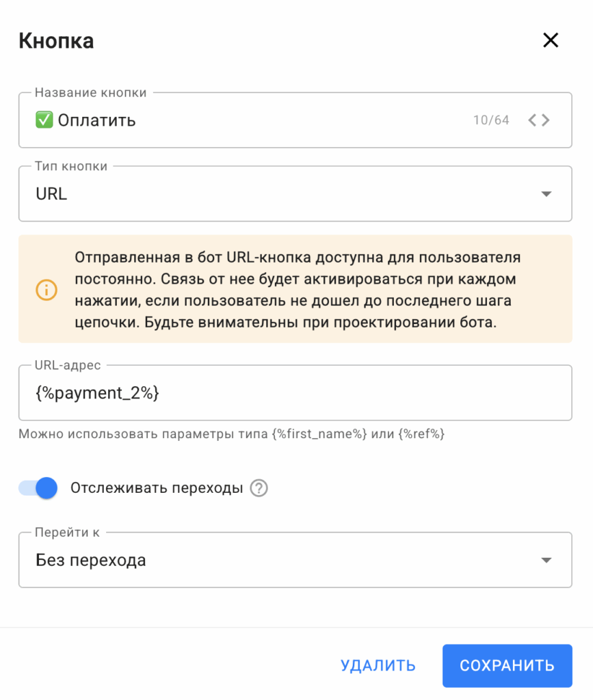Click the green checkmark emoji in button name

tap(44, 120)
